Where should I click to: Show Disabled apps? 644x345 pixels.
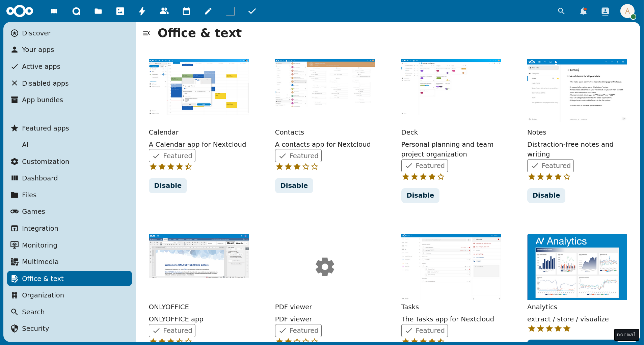70,83
